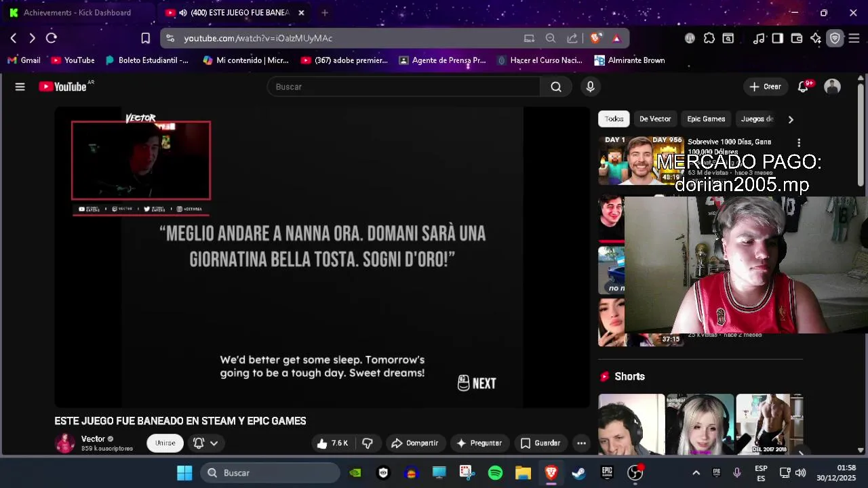This screenshot has height=488, width=868.
Task: Dislike the video
Action: [x=368, y=443]
